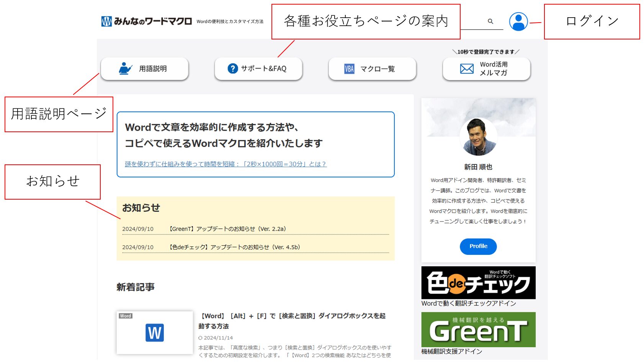Click the teacher icon beside 用語説明
Image resolution: width=644 pixels, height=364 pixels.
[125, 69]
